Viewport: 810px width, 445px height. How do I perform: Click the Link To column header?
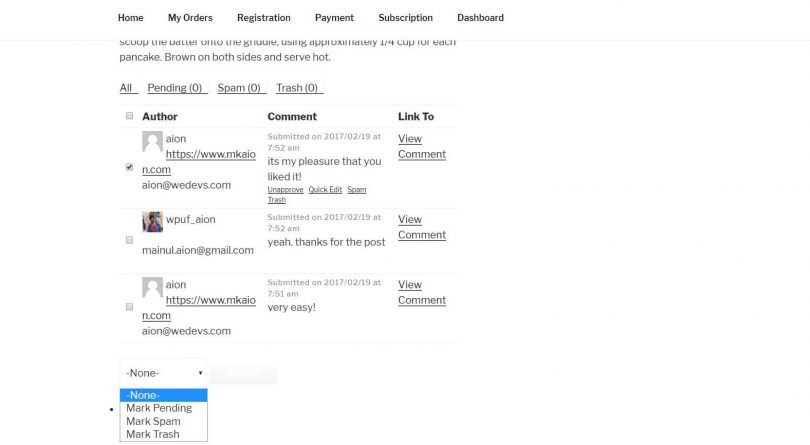[416, 116]
